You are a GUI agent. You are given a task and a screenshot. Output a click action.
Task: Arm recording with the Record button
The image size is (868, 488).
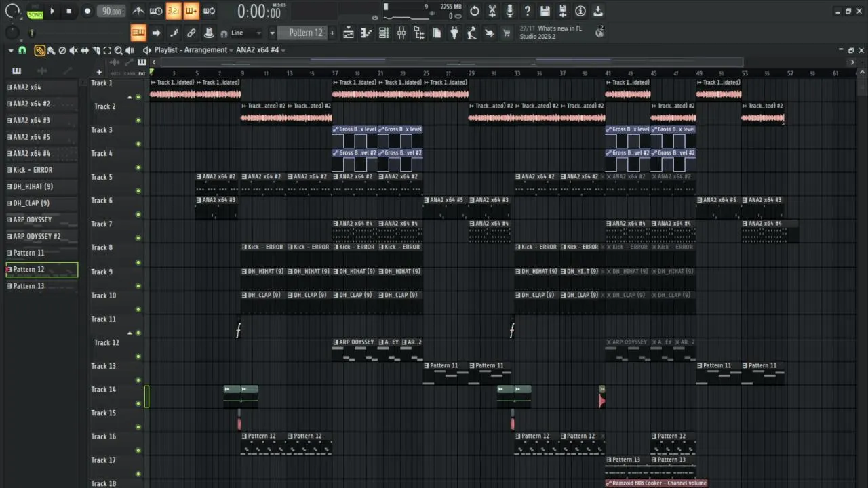point(87,11)
